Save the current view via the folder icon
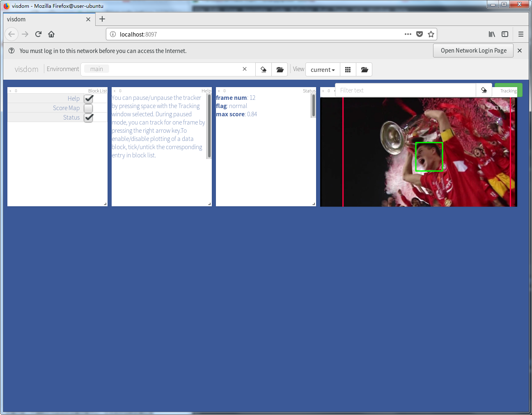Viewport: 532px width, 415px height. pyautogui.click(x=364, y=69)
